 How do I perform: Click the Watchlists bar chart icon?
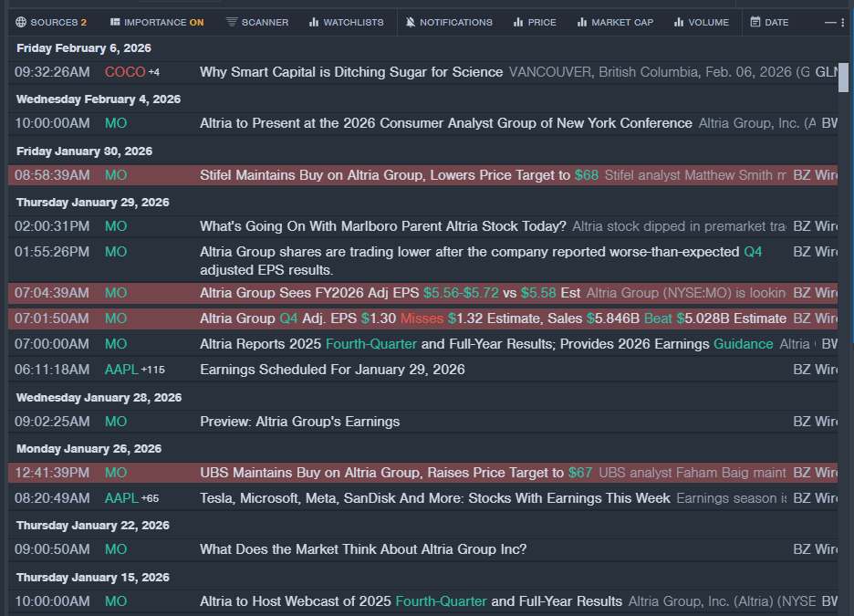314,22
